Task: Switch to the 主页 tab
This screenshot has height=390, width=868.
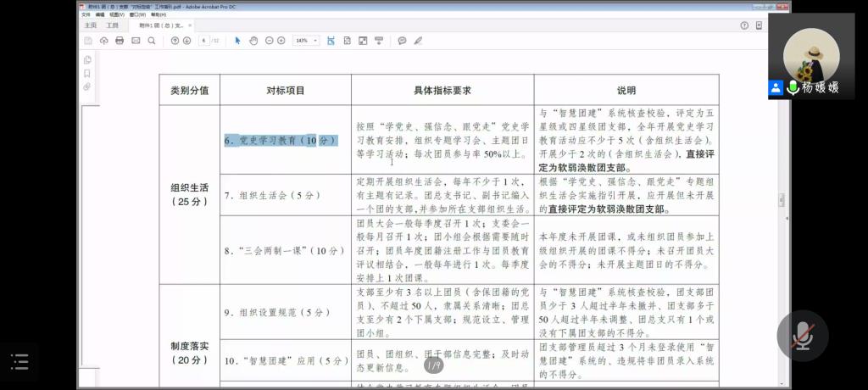Action: click(90, 25)
